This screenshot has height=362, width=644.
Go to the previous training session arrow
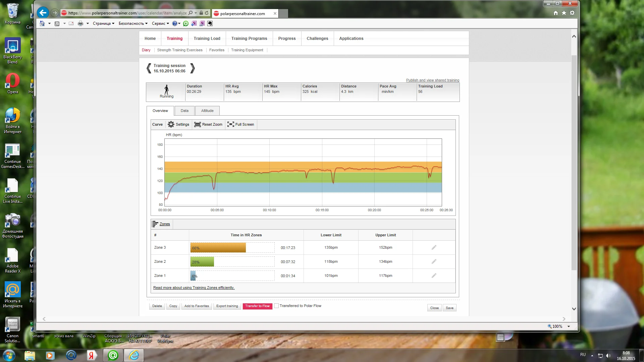(149, 68)
